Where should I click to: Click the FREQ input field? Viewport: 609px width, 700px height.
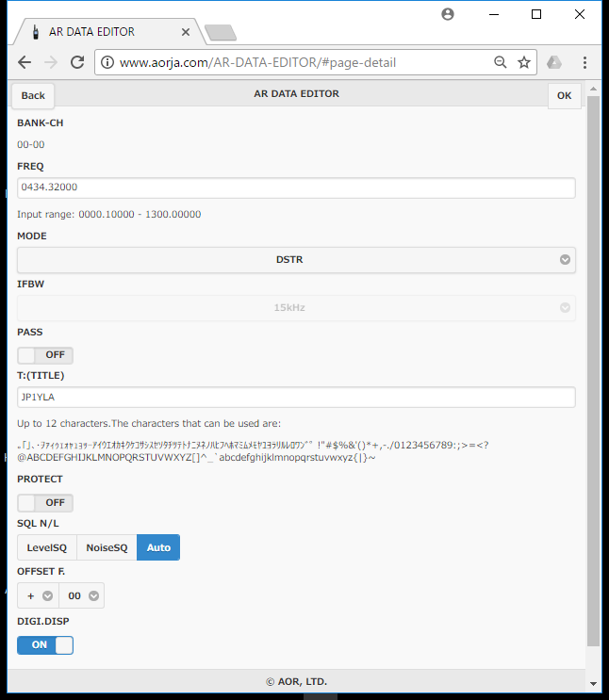[296, 187]
